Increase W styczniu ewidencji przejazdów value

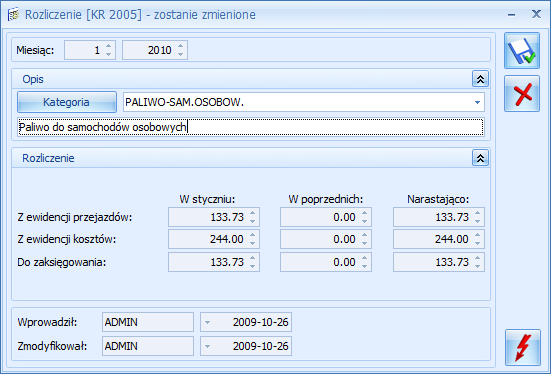(253, 213)
